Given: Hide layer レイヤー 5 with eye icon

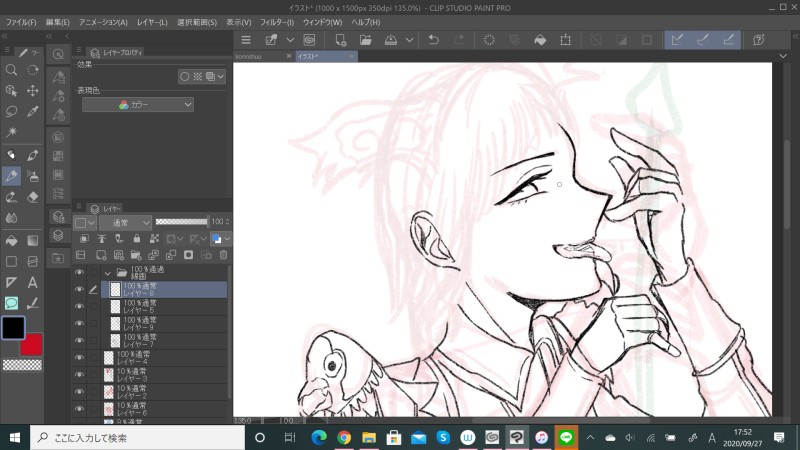Looking at the screenshot, I should pyautogui.click(x=79, y=306).
